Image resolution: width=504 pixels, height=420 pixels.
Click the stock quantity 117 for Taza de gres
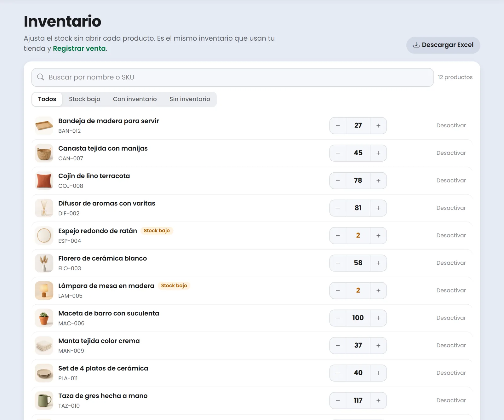358,400
